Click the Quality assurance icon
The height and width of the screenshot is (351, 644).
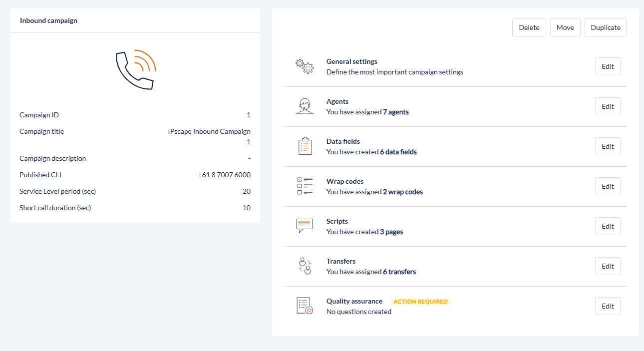(305, 306)
